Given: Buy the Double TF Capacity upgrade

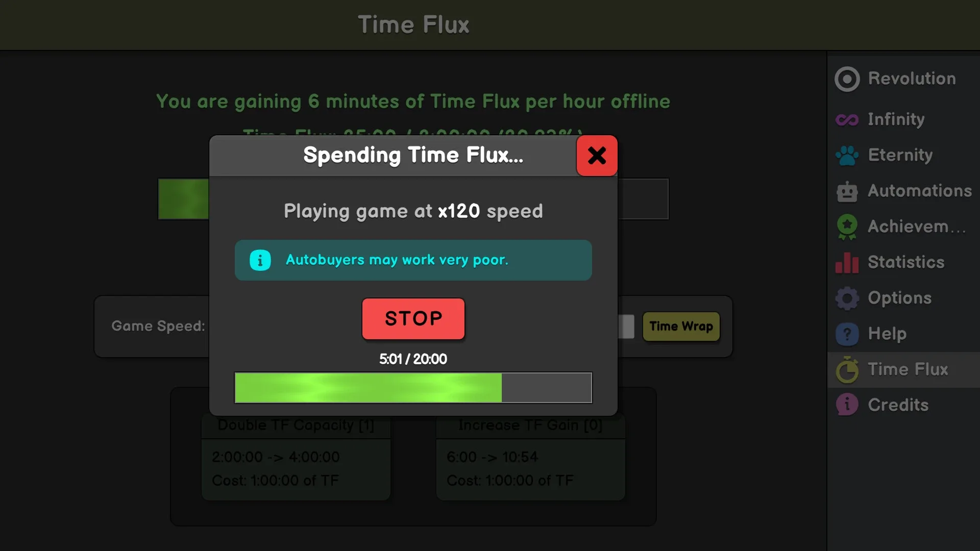Looking at the screenshot, I should [x=296, y=459].
